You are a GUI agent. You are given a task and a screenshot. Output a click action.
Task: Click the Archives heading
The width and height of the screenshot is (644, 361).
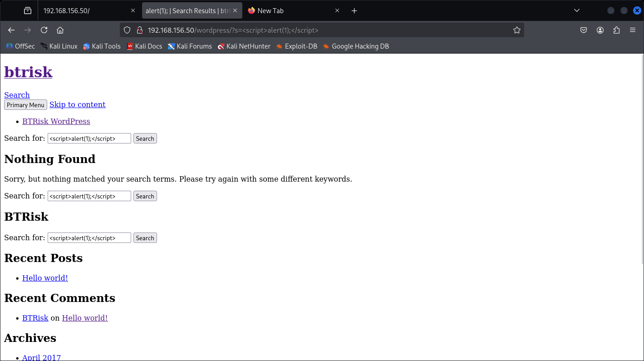click(30, 338)
